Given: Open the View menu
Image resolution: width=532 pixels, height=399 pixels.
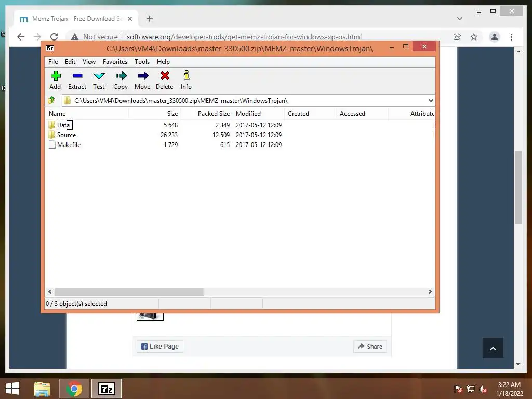Looking at the screenshot, I should pos(89,62).
